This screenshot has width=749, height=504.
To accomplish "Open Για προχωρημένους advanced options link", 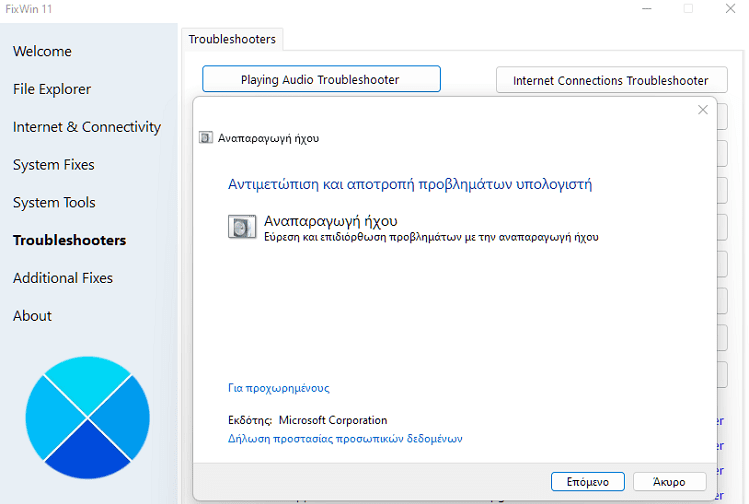I will pos(278,388).
